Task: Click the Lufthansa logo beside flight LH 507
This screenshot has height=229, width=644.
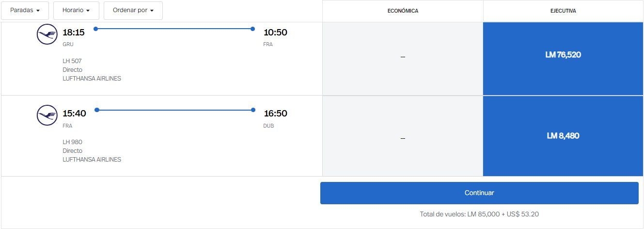Action: 47,34
